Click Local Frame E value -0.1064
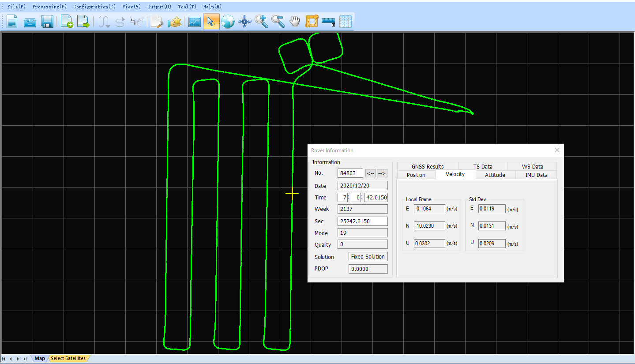 pyautogui.click(x=429, y=209)
